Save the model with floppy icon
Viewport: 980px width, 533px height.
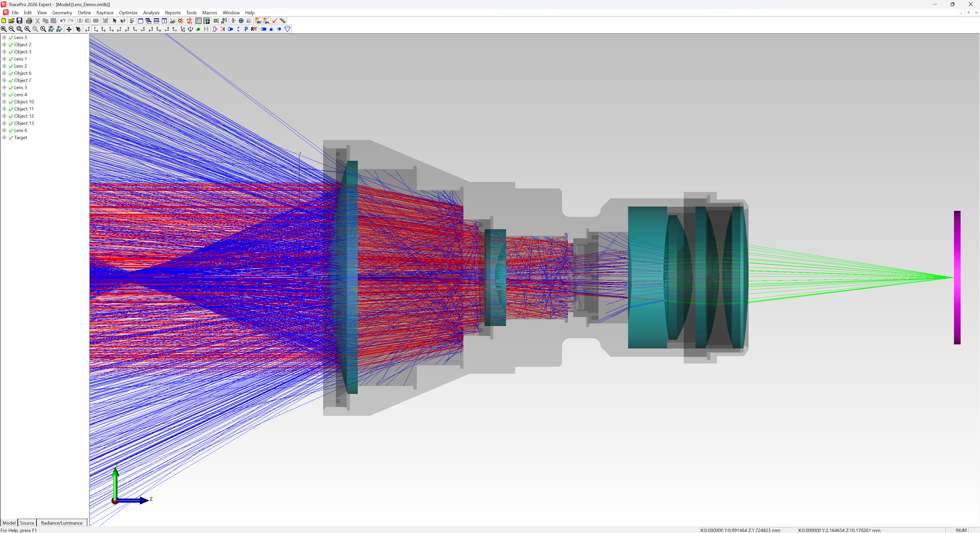click(x=19, y=21)
